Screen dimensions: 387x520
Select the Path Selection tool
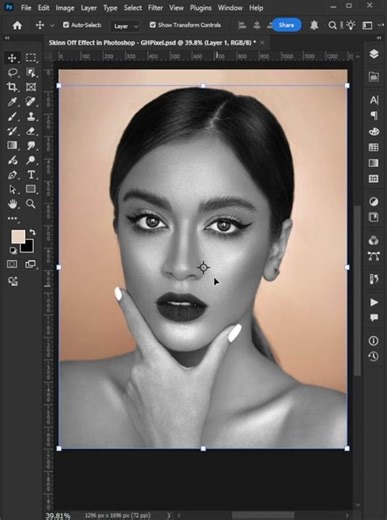coord(12,189)
